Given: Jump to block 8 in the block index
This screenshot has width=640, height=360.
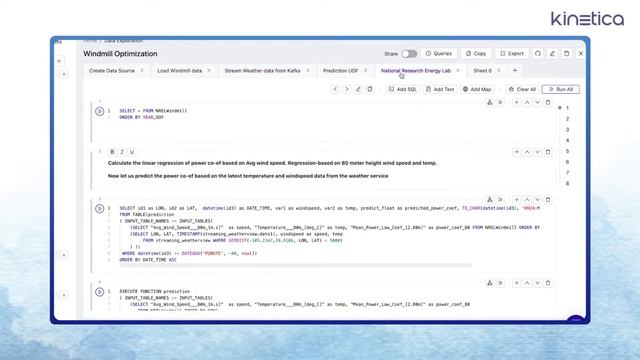Looking at the screenshot, I should (x=567, y=184).
